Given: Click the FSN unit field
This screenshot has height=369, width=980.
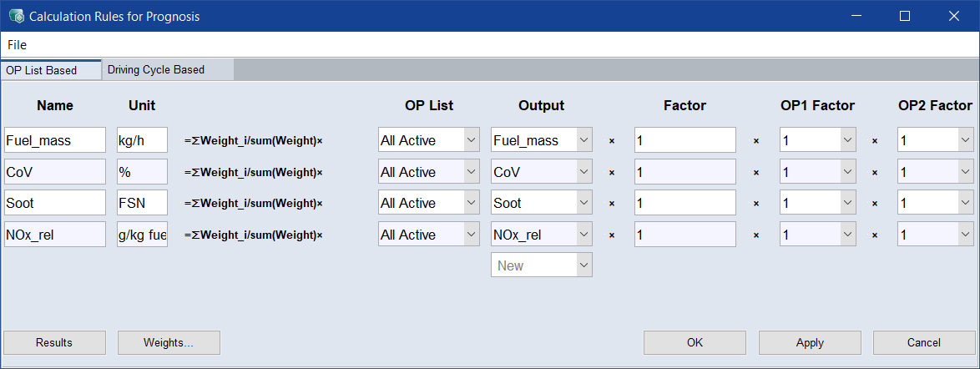Looking at the screenshot, I should [x=143, y=203].
